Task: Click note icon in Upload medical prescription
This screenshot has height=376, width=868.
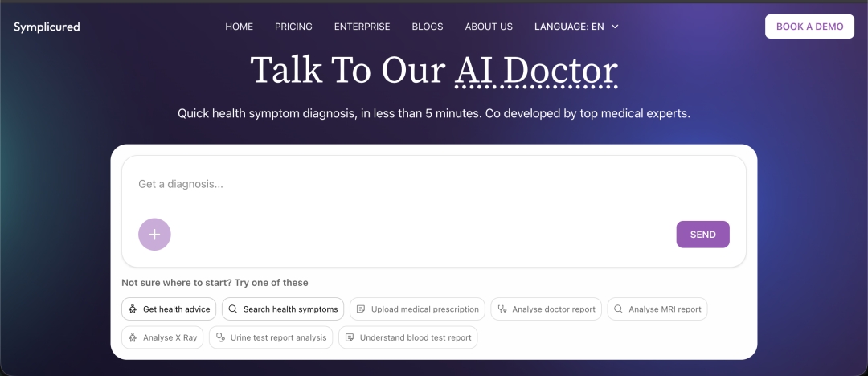Action: [360, 309]
